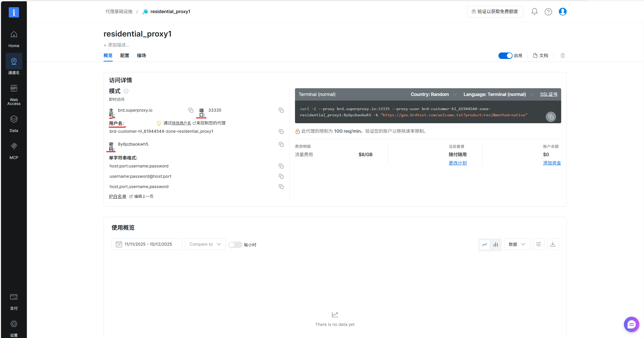Viewport: 644px width, 338px height.
Task: Click the trash icon to delete the zone
Action: (562, 56)
